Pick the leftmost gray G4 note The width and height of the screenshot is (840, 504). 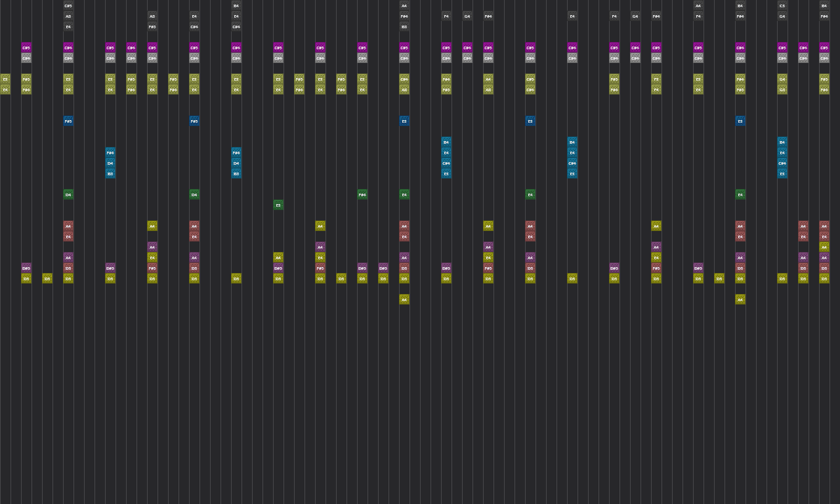pyautogui.click(x=467, y=16)
